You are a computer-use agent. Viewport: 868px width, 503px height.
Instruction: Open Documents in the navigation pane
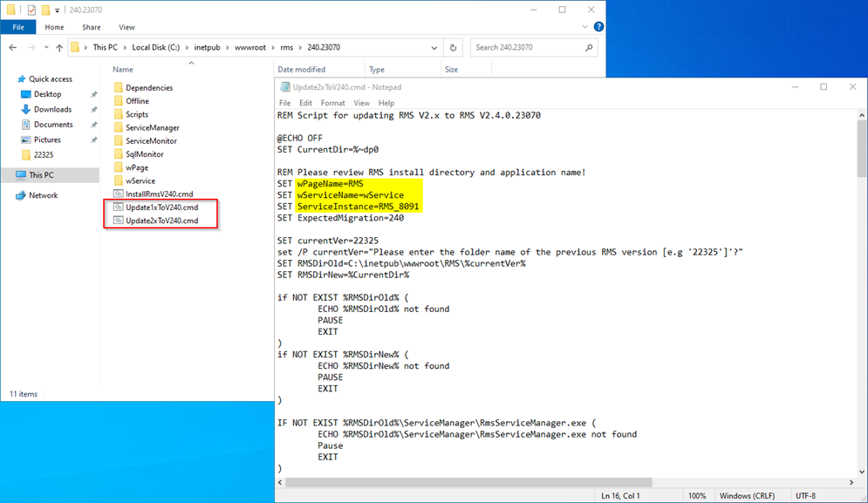click(53, 125)
